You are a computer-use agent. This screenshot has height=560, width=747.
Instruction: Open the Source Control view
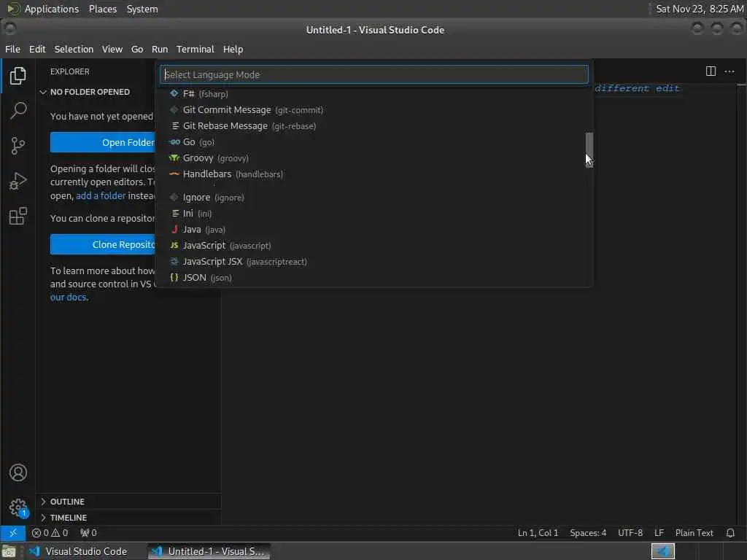(18, 146)
